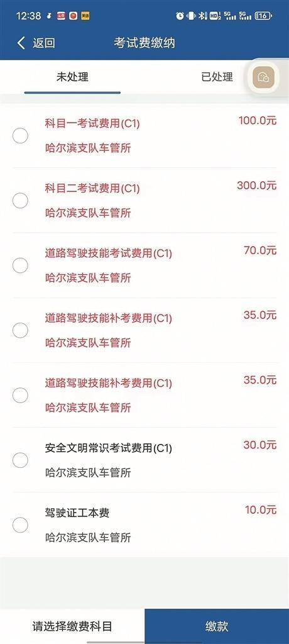This screenshot has height=644, width=289.
Task: Switch to the 已处理 tab
Action: [217, 77]
